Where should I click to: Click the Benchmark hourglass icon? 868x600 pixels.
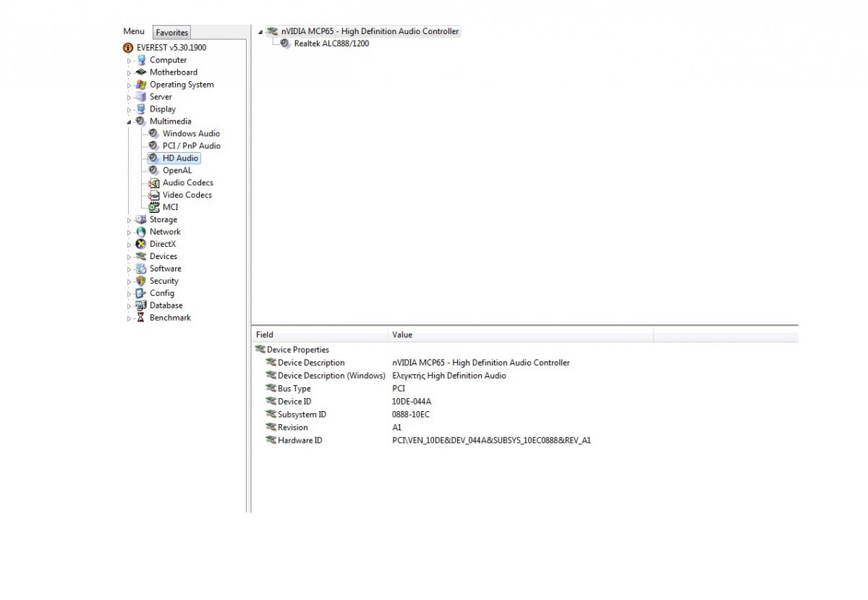pos(142,318)
